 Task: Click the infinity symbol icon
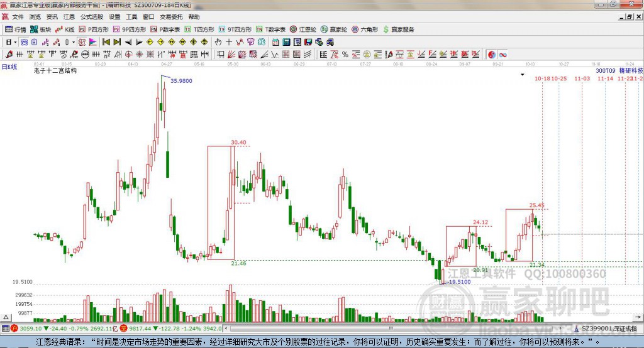(x=502, y=55)
